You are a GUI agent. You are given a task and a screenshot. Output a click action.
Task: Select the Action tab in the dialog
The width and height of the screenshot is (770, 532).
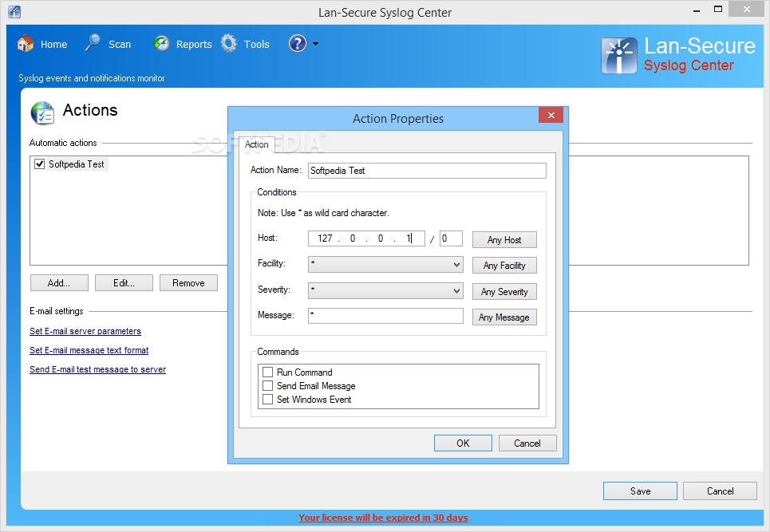256,144
